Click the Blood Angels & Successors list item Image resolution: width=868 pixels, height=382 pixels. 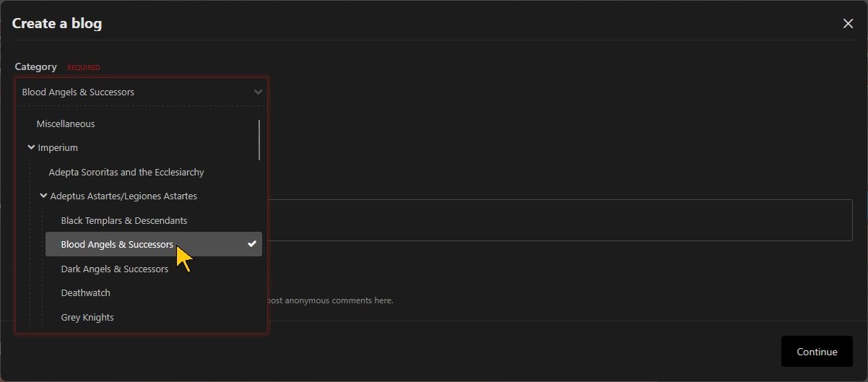(117, 244)
